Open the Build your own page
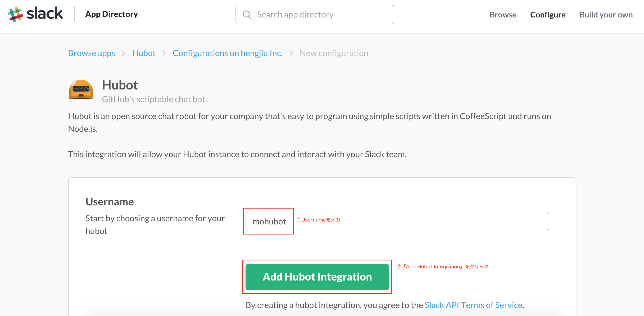This screenshot has height=316, width=644. coord(605,15)
